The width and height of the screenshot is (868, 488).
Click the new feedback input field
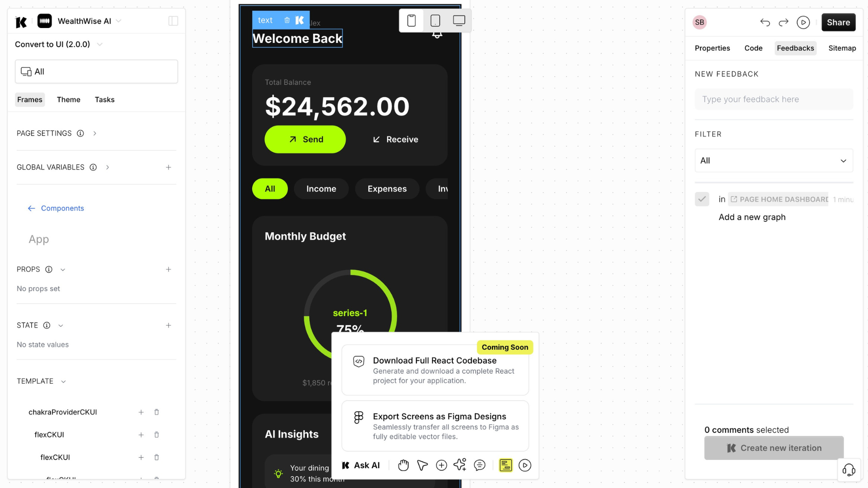pyautogui.click(x=774, y=99)
